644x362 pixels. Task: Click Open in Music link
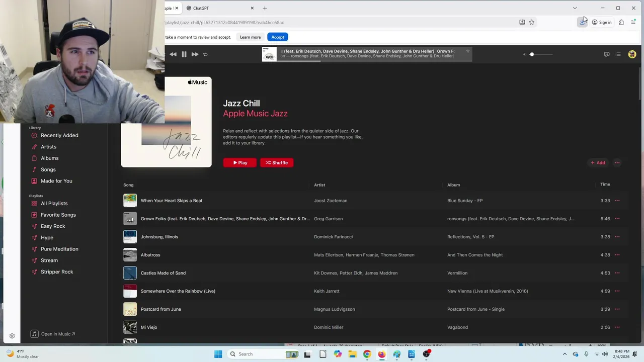point(53,334)
